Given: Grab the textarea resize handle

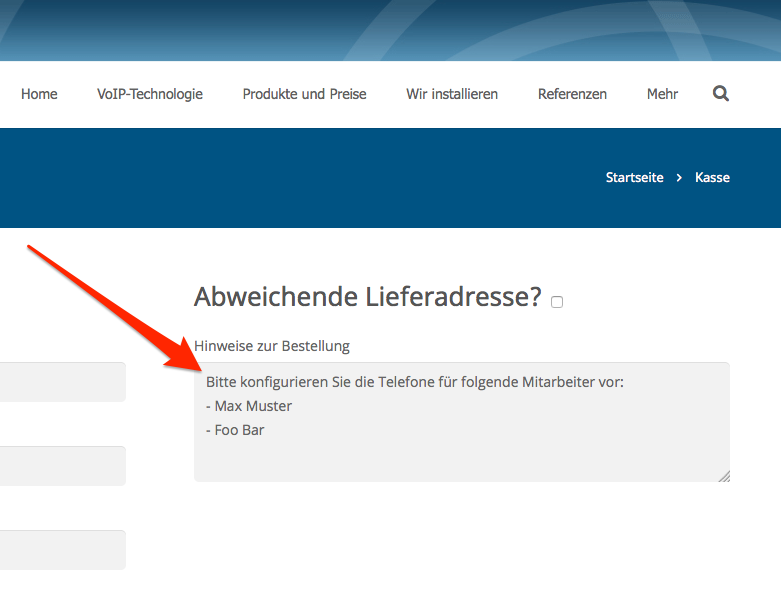Looking at the screenshot, I should point(724,476).
